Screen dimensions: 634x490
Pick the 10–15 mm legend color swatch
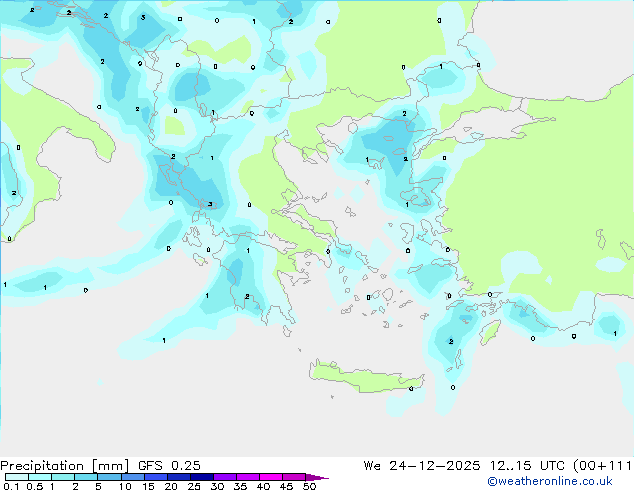(x=133, y=477)
